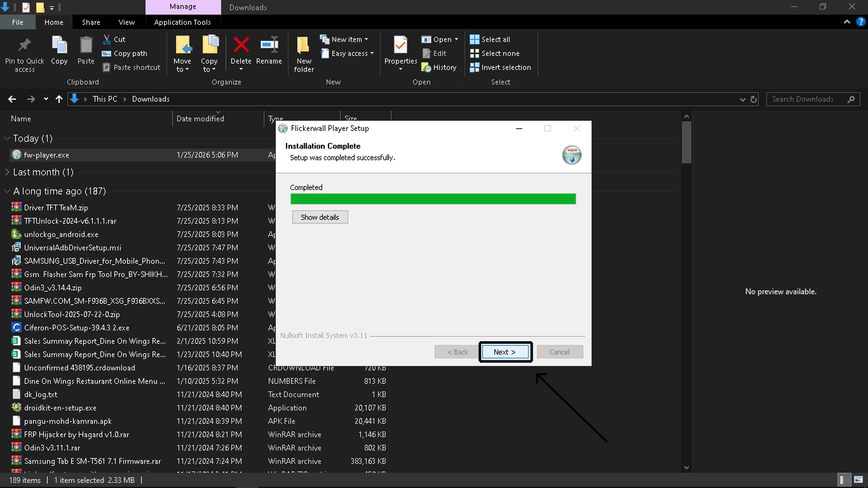
Task: Click the Ciferon-POS-Setup-39.4.3 2.exe icon
Action: (x=17, y=328)
